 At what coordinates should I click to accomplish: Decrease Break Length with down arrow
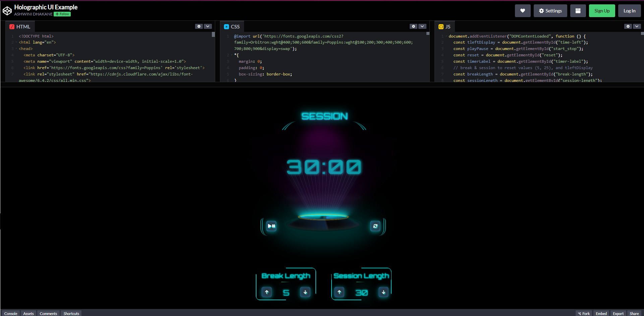tap(305, 292)
